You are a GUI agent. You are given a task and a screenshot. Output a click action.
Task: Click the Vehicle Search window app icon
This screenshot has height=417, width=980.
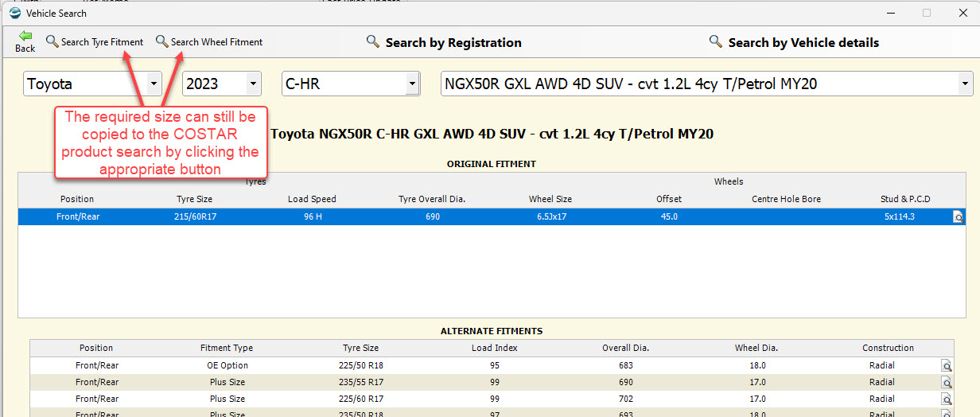click(x=15, y=13)
